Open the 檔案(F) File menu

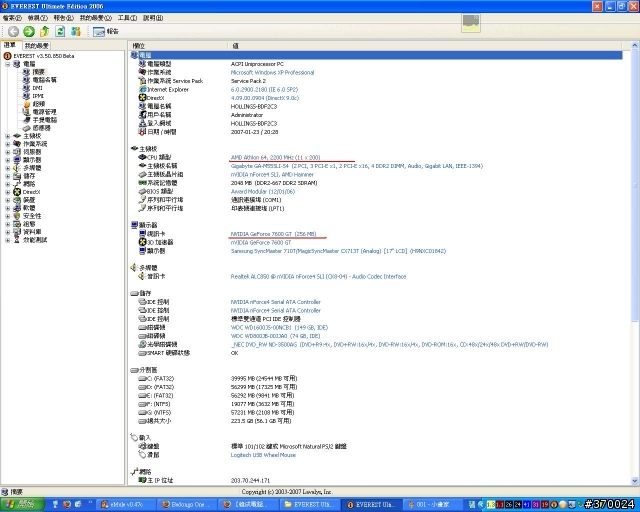tap(12, 18)
